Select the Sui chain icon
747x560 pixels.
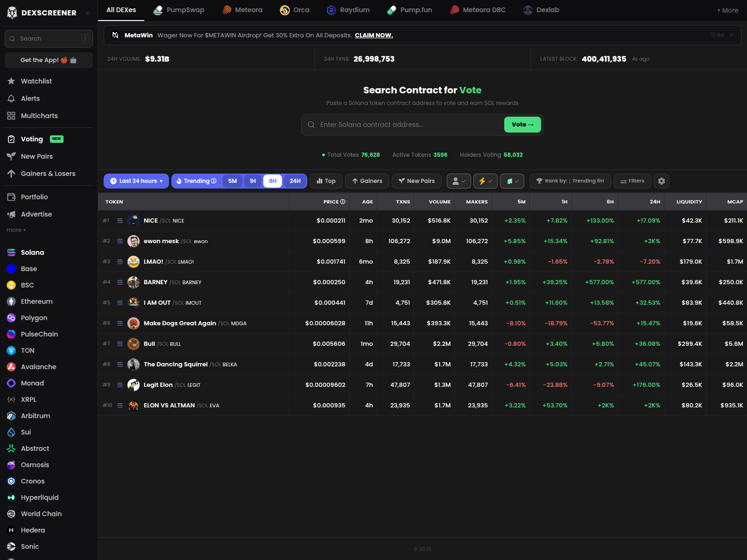pos(11,432)
